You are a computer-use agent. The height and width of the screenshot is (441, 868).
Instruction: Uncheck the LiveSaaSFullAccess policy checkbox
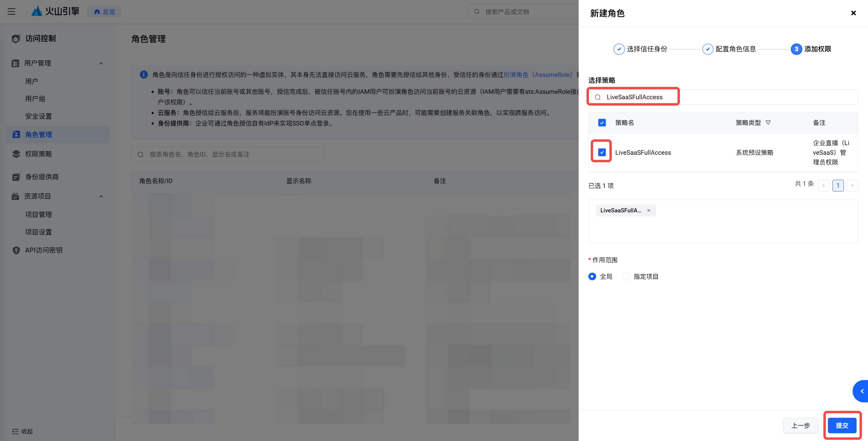(602, 152)
